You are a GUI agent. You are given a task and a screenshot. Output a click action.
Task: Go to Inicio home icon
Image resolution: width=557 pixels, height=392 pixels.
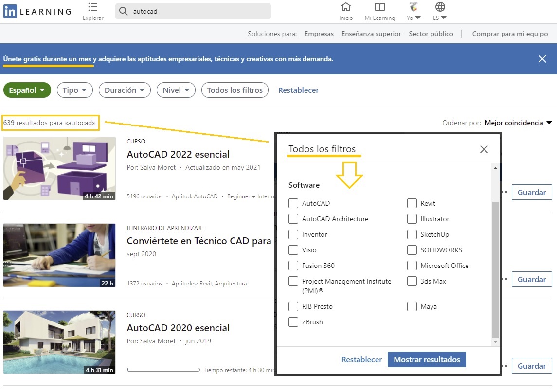(x=346, y=7)
